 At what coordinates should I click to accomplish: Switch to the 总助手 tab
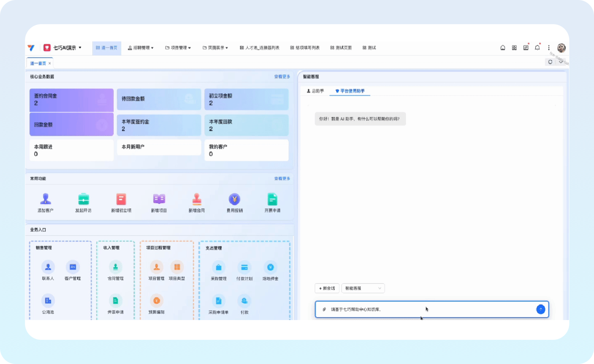(316, 91)
